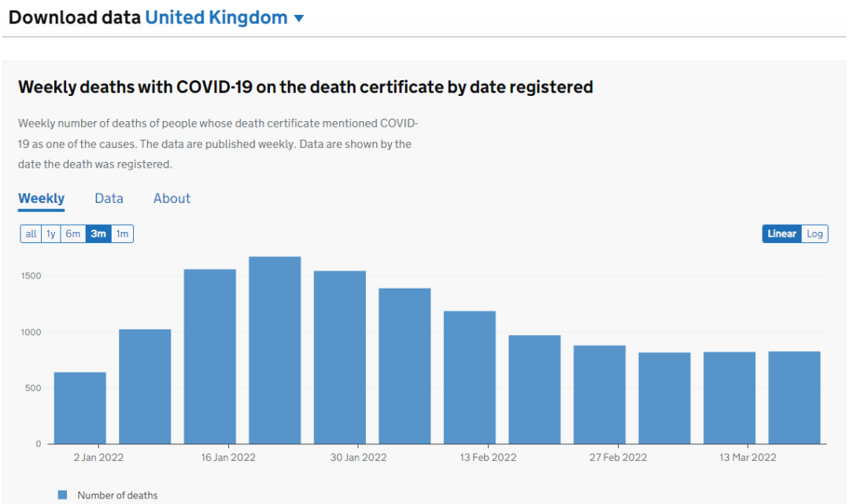The height and width of the screenshot is (504, 850).
Task: Click the bar above 2 Jan 2022
Action: click(80, 407)
